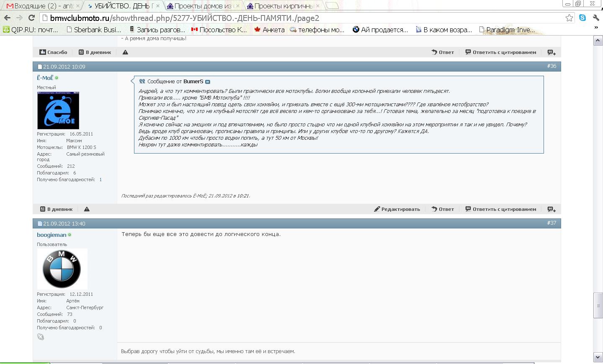Click Ответить с цитированием on post #36

point(500,209)
